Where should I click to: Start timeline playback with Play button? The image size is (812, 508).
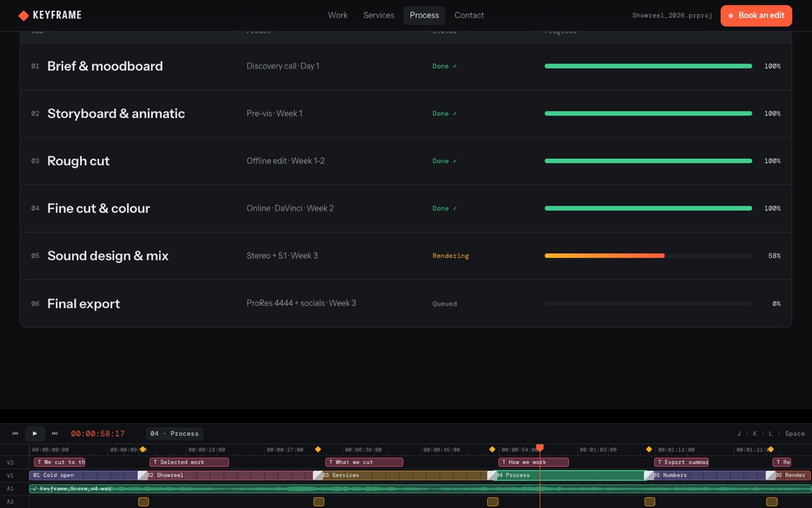pyautogui.click(x=35, y=434)
